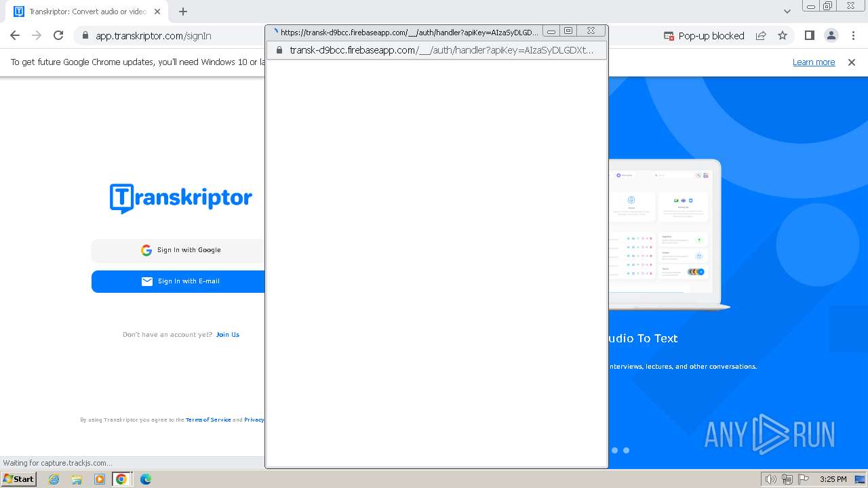Reload the Transkriptor page
868x488 pixels.
coord(58,36)
